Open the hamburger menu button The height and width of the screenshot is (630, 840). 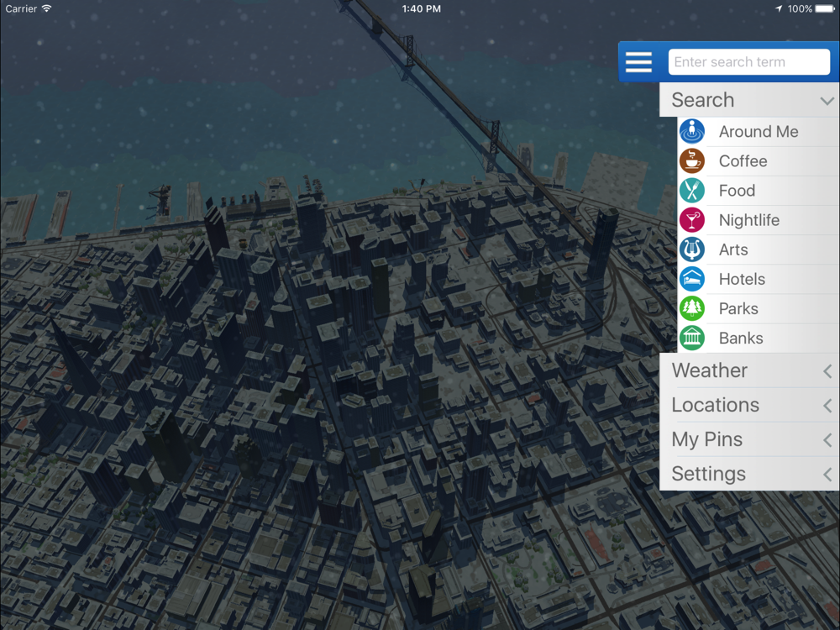coord(638,62)
